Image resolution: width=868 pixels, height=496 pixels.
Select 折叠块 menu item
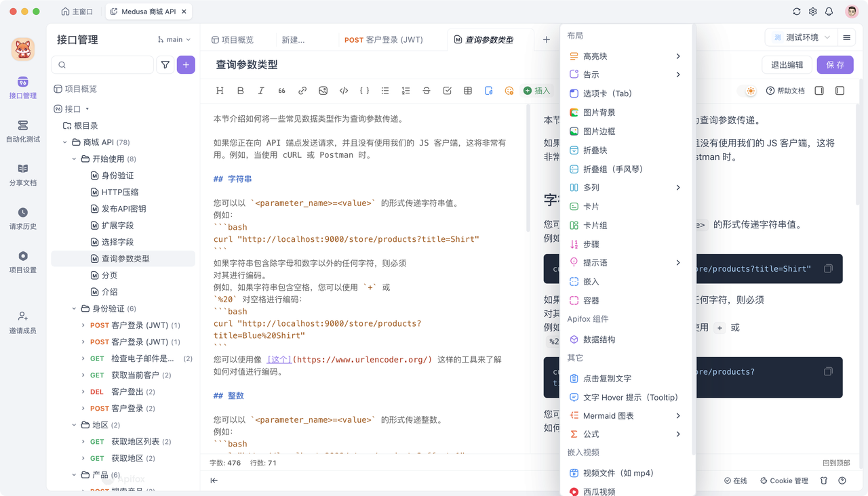[x=625, y=150]
